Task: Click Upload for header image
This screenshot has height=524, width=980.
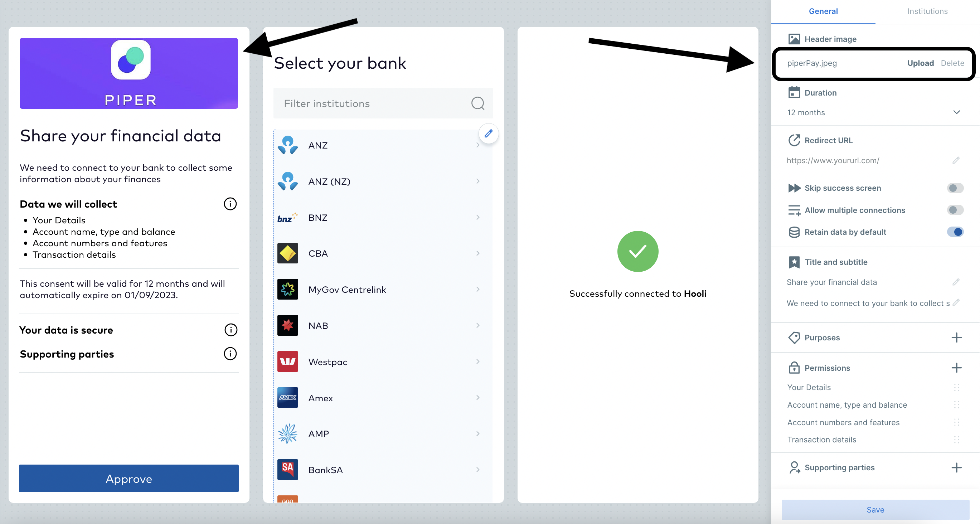Action: click(920, 63)
